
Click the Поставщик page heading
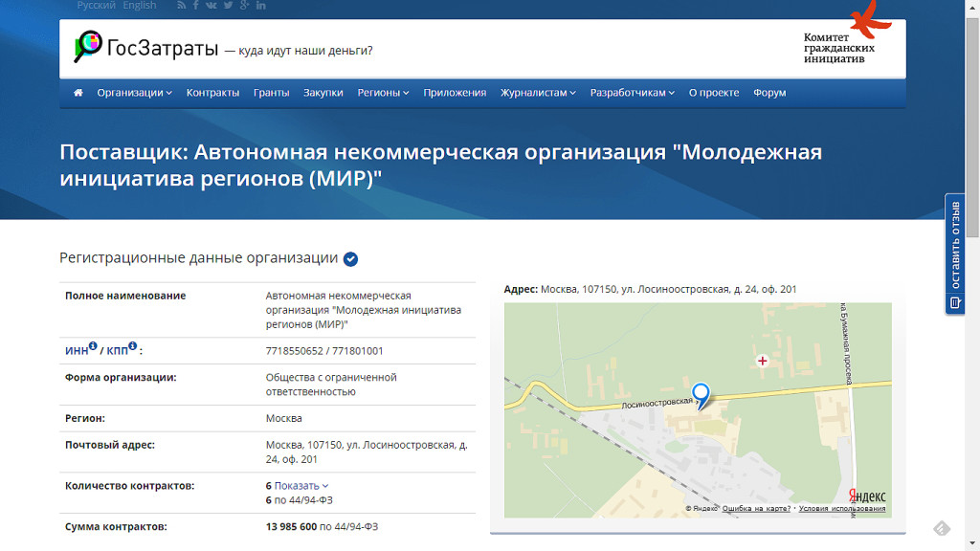(440, 165)
